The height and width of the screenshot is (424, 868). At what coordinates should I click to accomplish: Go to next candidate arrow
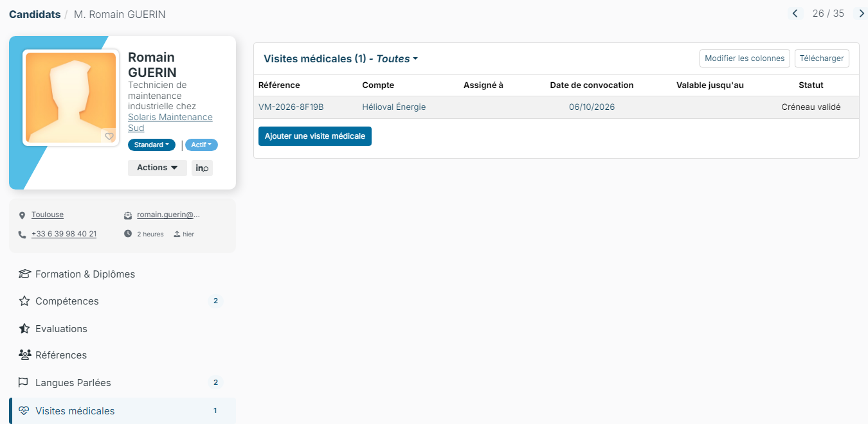(861, 13)
